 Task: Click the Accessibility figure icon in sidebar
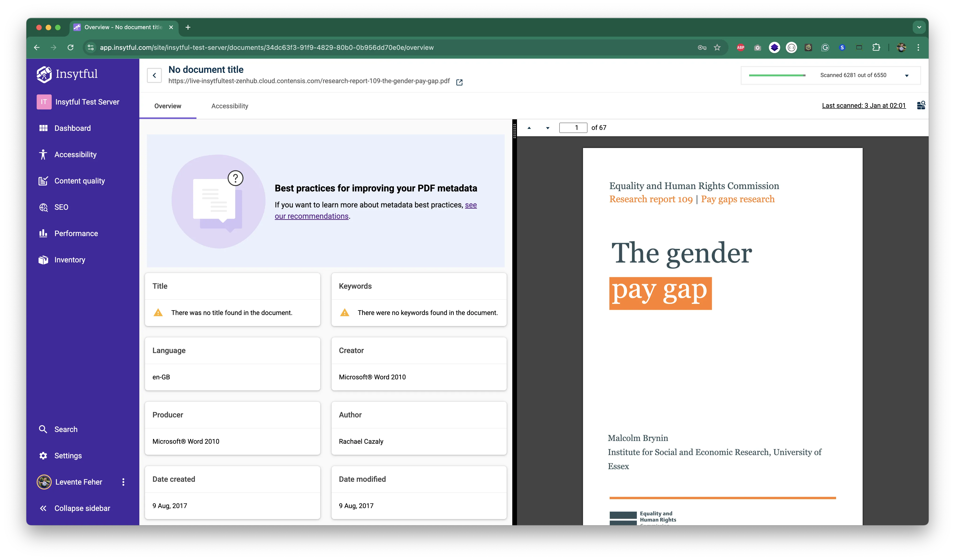pyautogui.click(x=43, y=155)
